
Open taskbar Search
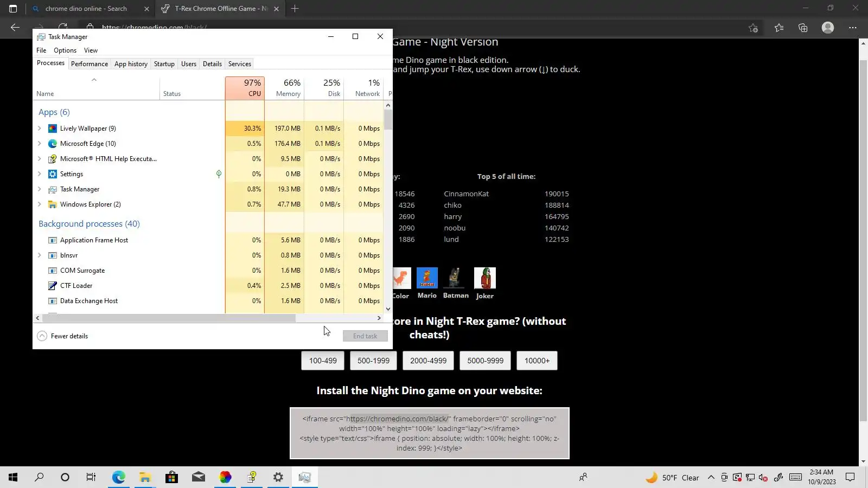pos(39,477)
